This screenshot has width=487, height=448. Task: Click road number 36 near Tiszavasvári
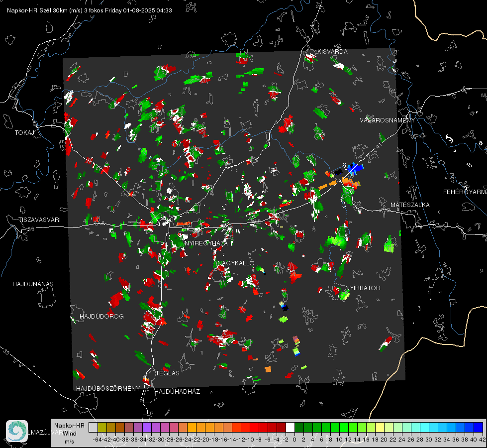31,229
